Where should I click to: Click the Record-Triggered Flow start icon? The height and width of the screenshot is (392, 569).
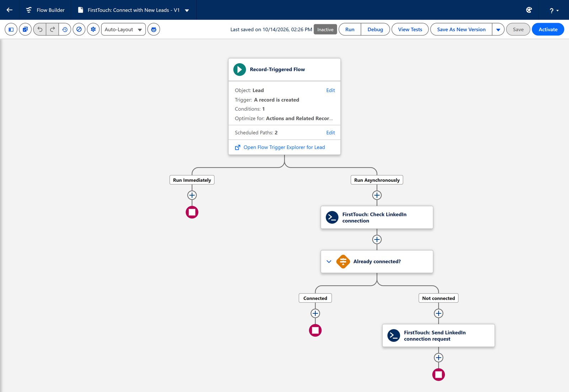pos(240,69)
